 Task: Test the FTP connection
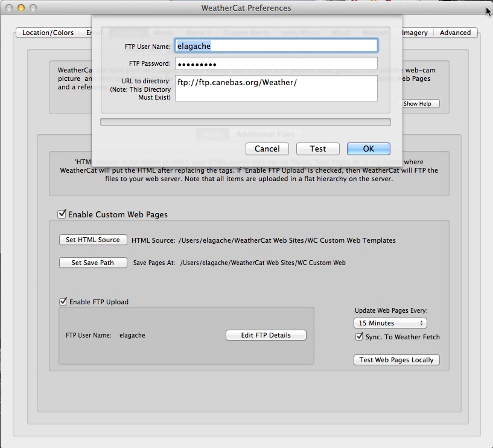tap(317, 149)
